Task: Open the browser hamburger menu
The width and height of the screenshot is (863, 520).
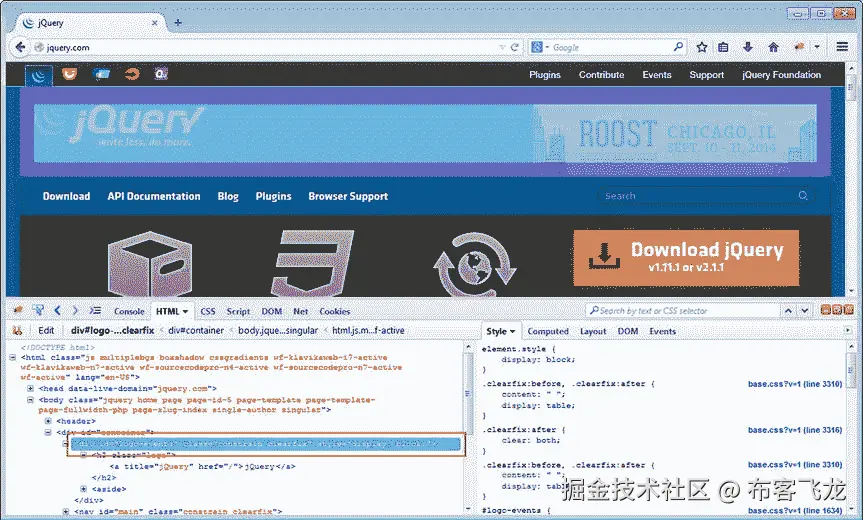Action: (x=842, y=47)
